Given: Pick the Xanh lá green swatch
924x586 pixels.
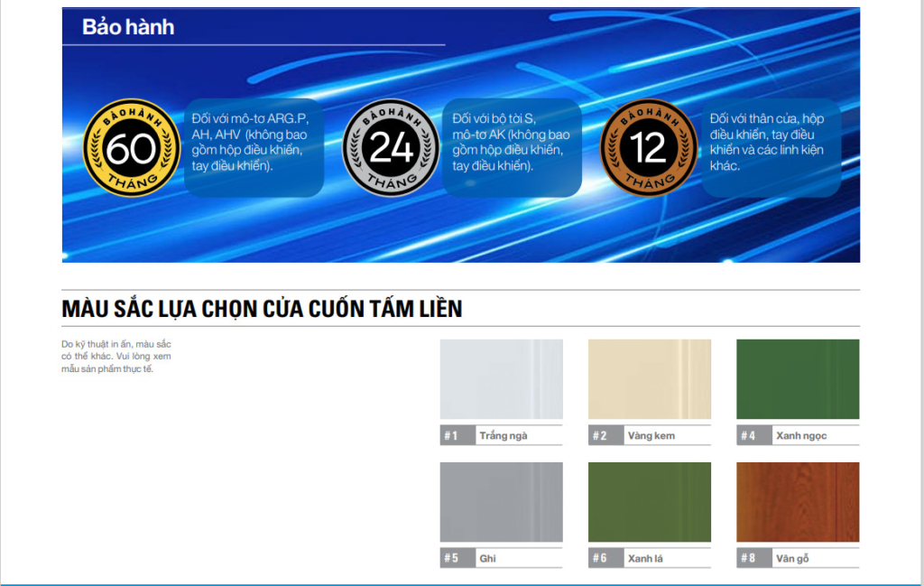Looking at the screenshot, I should 649,502.
